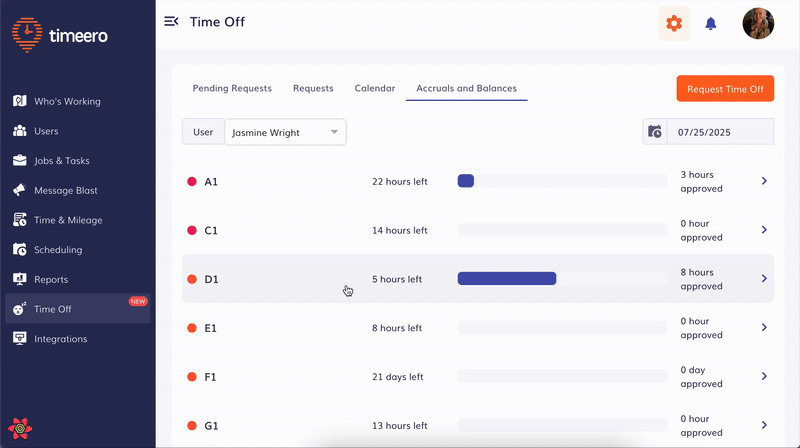Expand the A1 row chevron
Image resolution: width=800 pixels, height=448 pixels.
[764, 181]
